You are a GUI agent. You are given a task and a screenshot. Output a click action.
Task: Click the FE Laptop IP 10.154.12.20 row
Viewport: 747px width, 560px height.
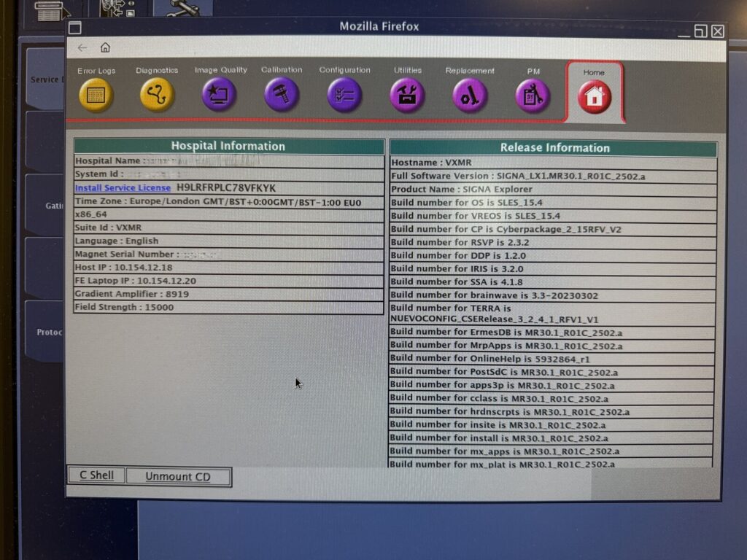coord(228,281)
